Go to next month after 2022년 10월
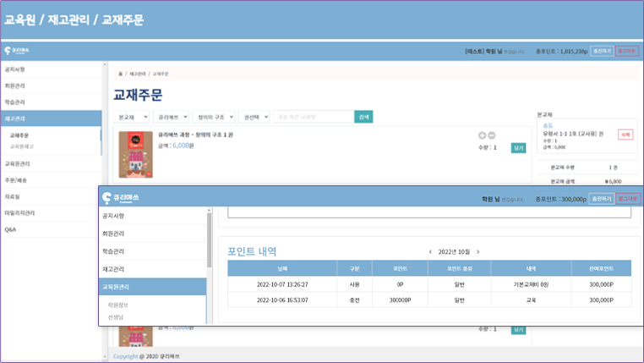This screenshot has width=644, height=363. coord(478,251)
